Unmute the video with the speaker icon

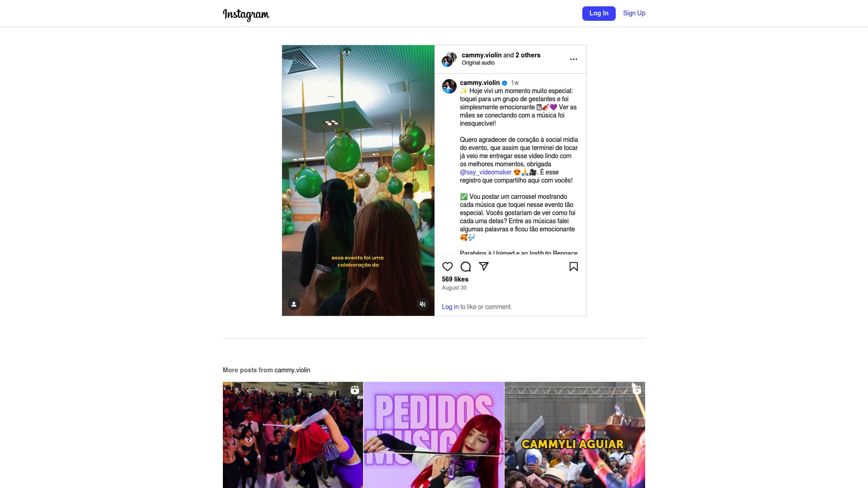(423, 304)
